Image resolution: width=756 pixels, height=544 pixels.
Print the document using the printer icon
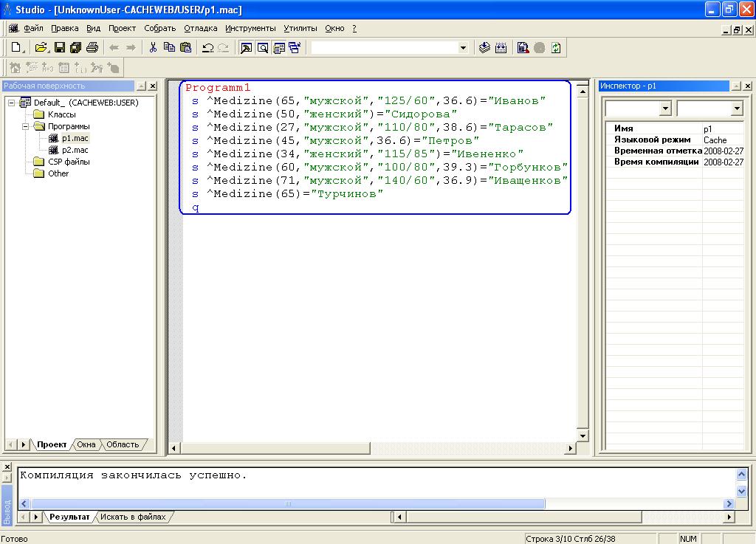pos(92,48)
